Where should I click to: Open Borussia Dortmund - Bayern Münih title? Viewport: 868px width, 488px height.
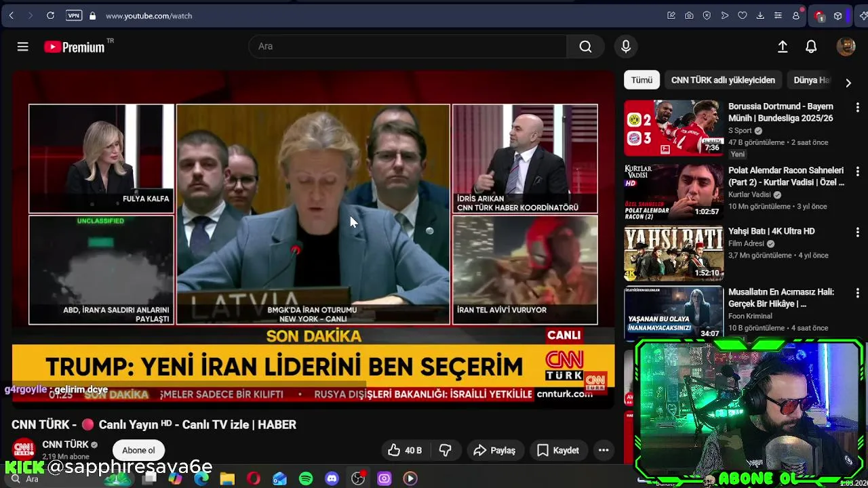click(781, 113)
